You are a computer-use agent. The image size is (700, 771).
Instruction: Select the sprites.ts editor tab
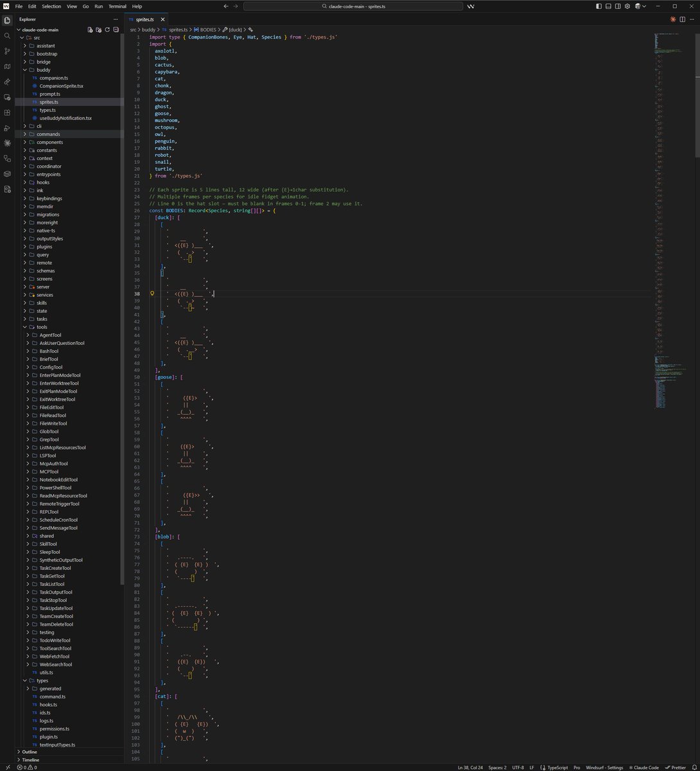(145, 20)
